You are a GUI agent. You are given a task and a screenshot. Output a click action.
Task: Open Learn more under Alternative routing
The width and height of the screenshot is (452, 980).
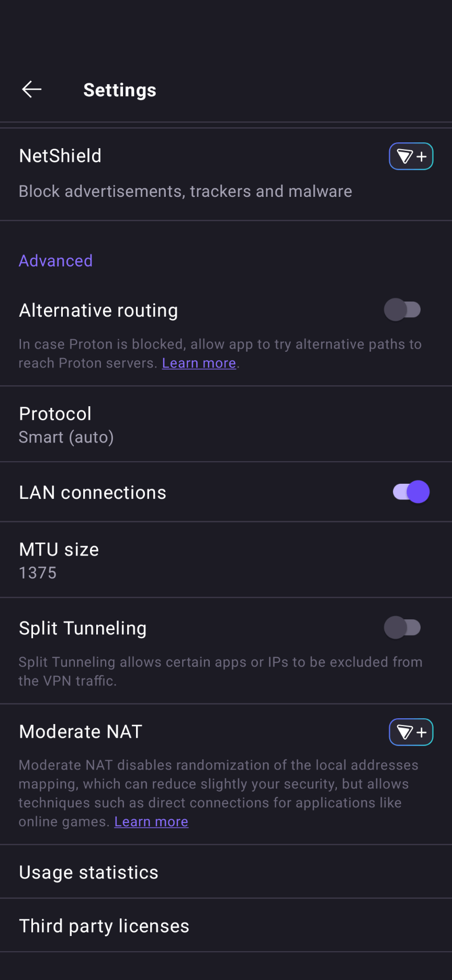pos(199,363)
